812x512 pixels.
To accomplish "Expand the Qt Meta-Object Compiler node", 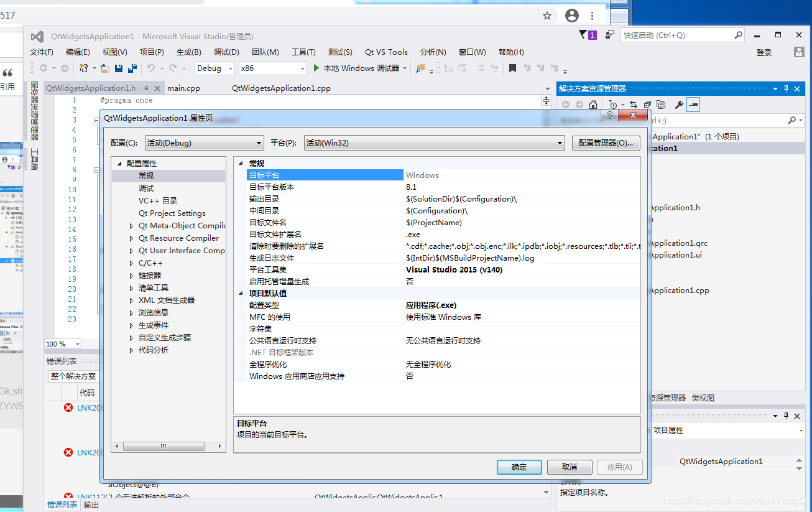I will click(x=131, y=226).
